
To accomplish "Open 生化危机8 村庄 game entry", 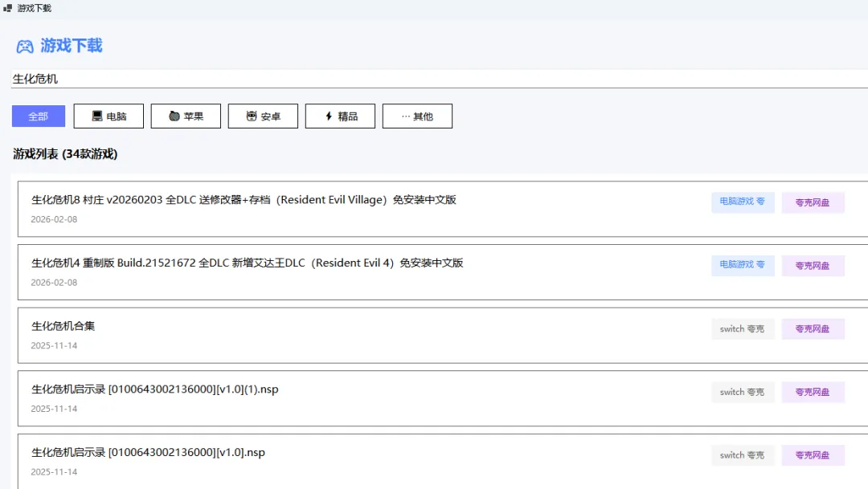I will click(443, 209).
